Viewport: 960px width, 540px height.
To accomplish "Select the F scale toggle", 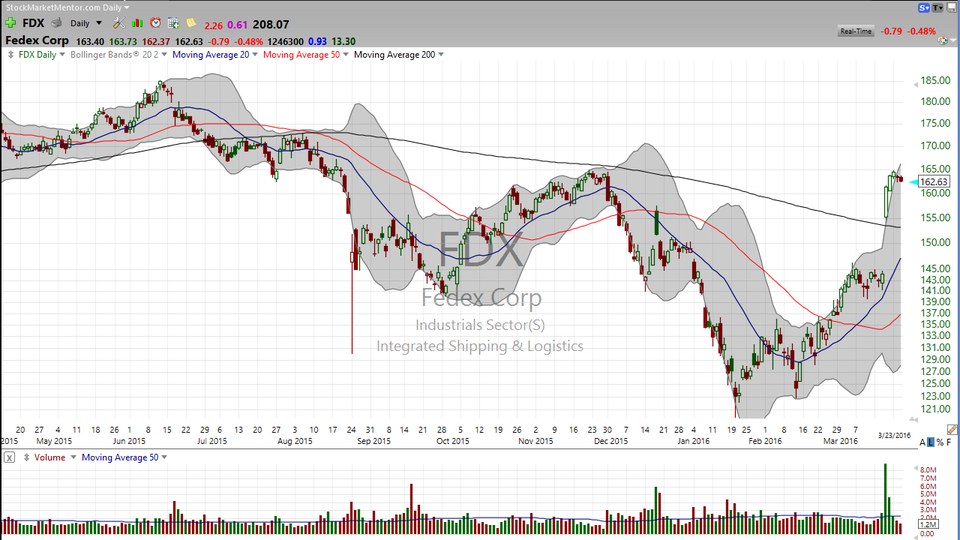I will pyautogui.click(x=949, y=442).
